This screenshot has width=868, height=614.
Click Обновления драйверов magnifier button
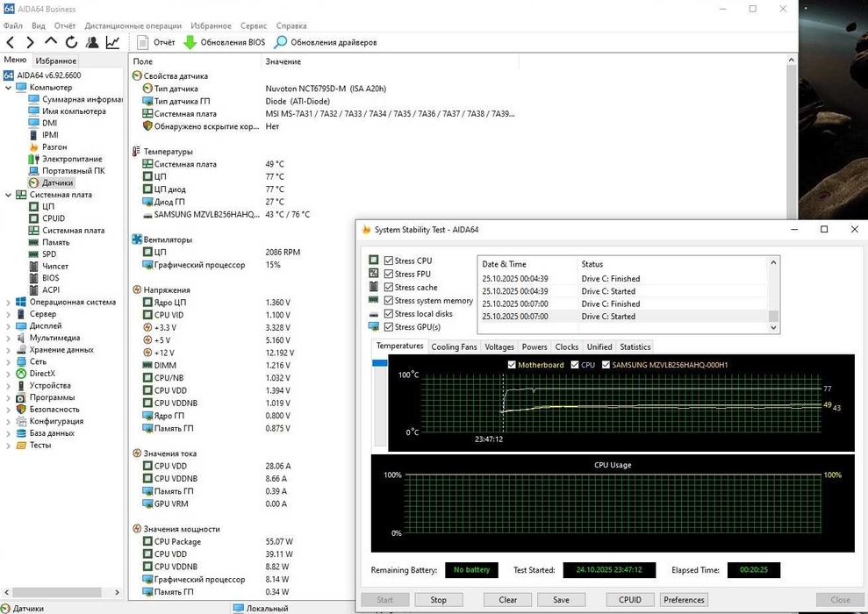pos(326,42)
